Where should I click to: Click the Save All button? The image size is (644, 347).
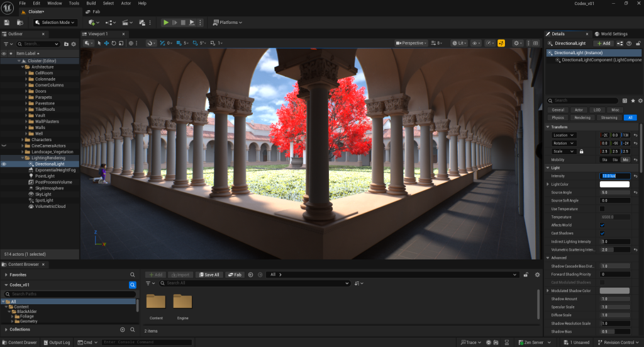[208, 275]
